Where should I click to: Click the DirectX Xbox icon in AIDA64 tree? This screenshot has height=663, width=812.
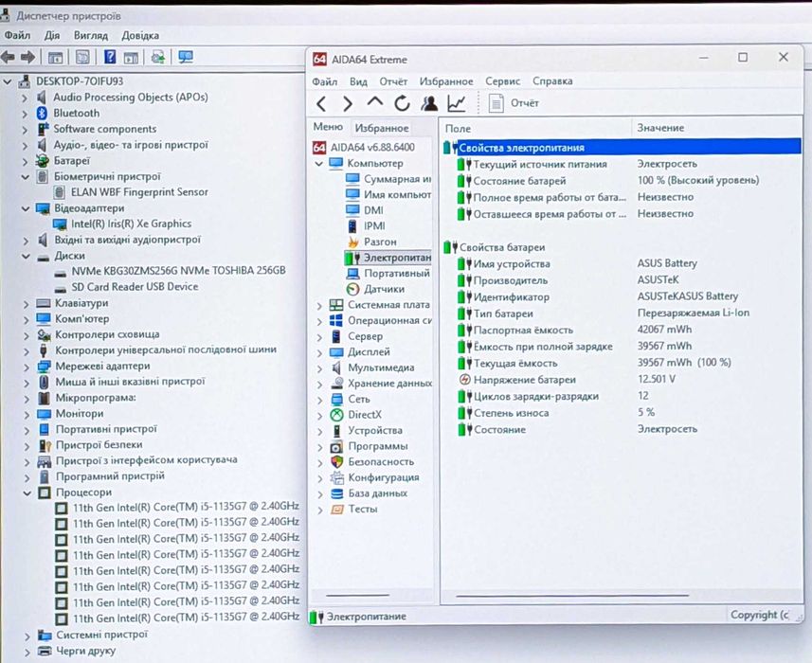pos(336,415)
